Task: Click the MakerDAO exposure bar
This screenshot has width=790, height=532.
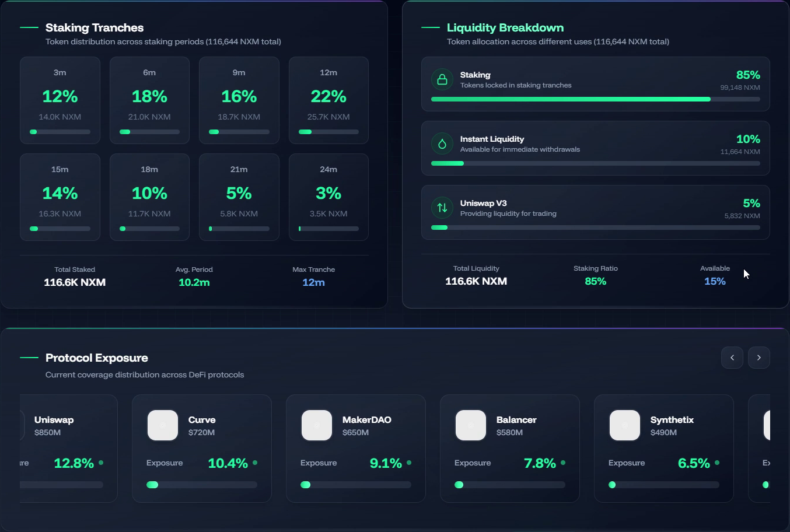Action: click(356, 485)
